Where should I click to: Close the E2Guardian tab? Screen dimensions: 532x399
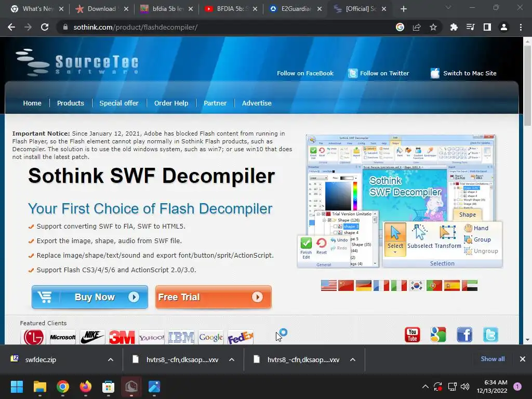pos(320,9)
